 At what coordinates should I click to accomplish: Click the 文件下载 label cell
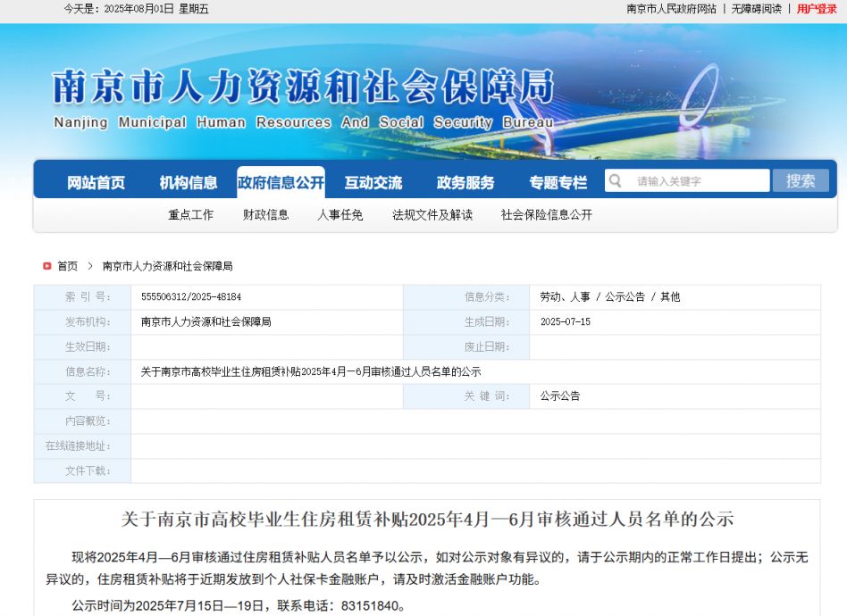(82, 470)
